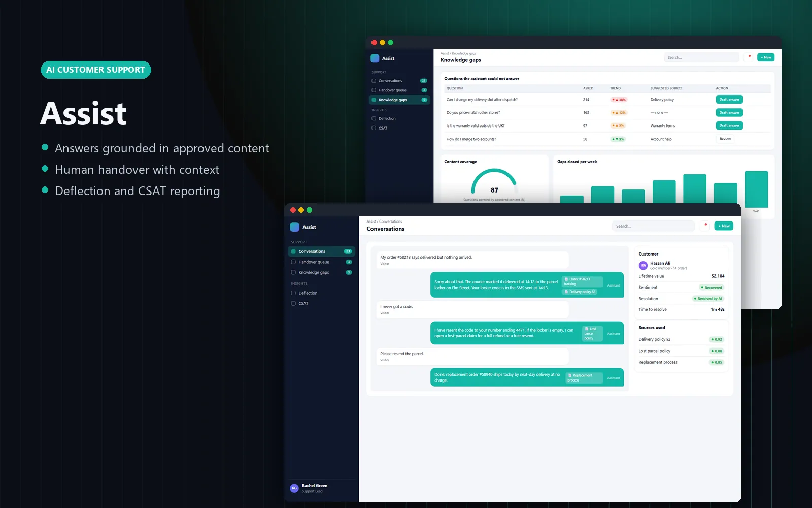Click the Replacement process source row
This screenshot has height=508, width=812.
[681, 362]
